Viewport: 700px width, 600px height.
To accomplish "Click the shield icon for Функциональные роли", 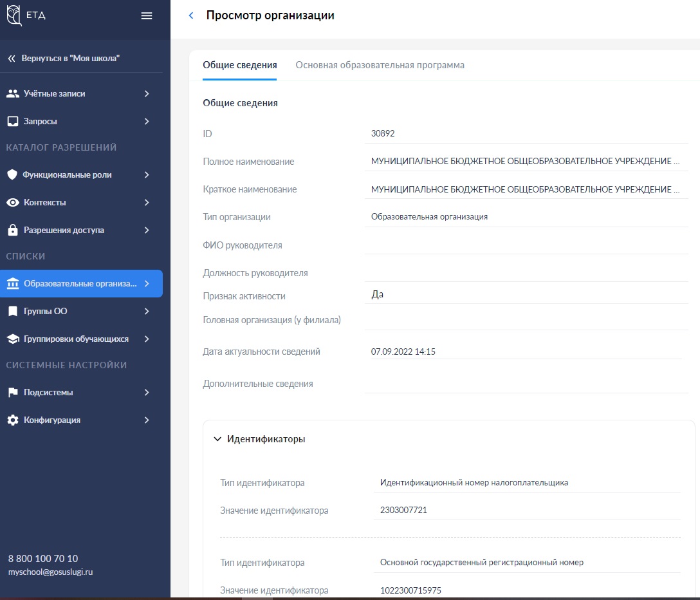I will (12, 174).
